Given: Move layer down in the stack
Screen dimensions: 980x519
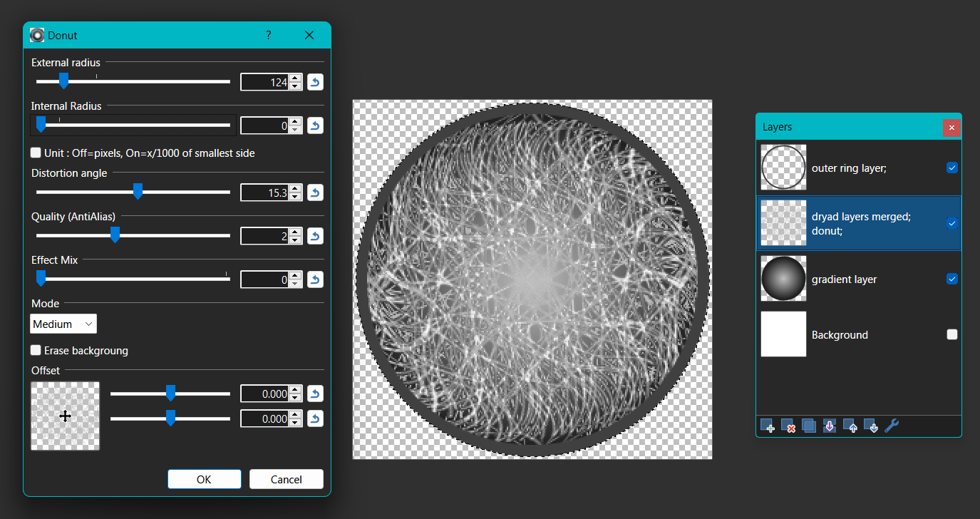Looking at the screenshot, I should coord(871,426).
